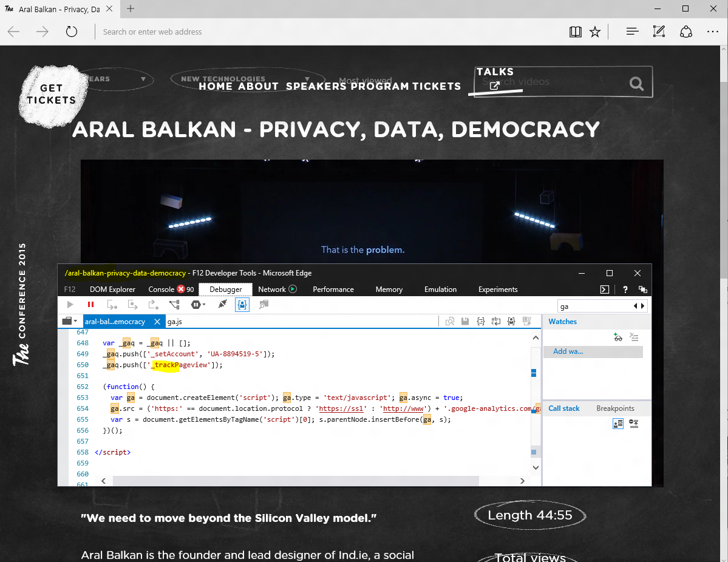Open the Emulation tab
728x562 pixels.
(x=440, y=289)
